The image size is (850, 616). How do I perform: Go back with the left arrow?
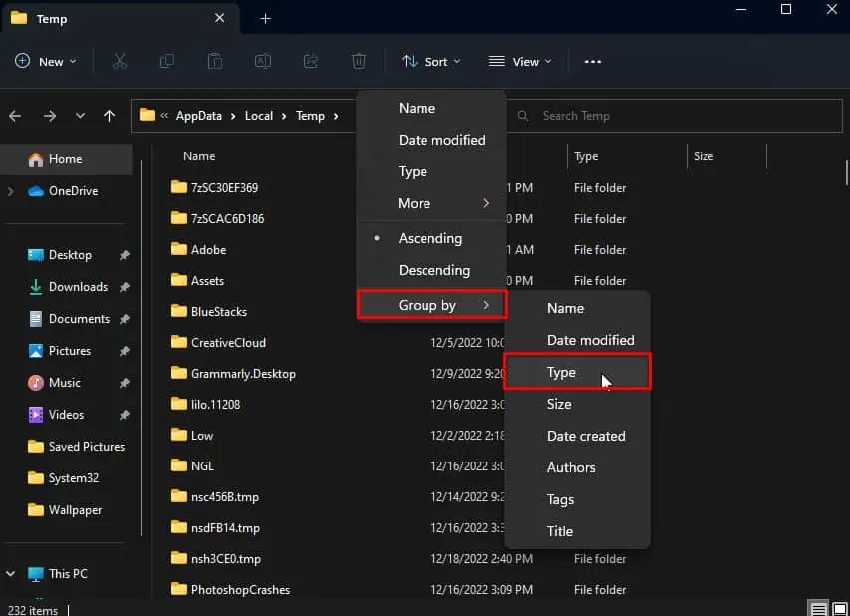pyautogui.click(x=15, y=116)
